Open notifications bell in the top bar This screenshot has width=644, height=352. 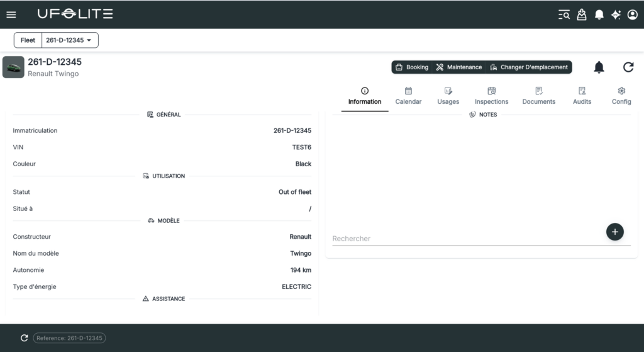click(x=599, y=14)
